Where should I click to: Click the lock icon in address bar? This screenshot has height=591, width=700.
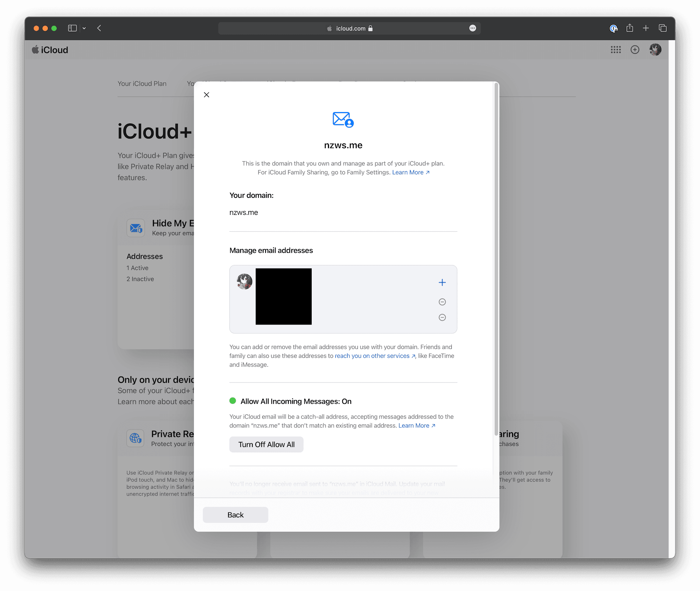click(370, 28)
